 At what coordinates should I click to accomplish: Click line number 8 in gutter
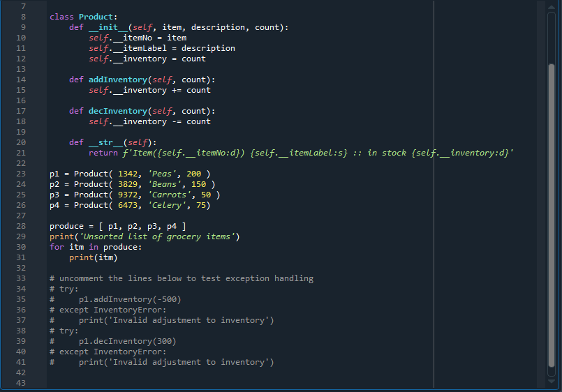point(23,17)
